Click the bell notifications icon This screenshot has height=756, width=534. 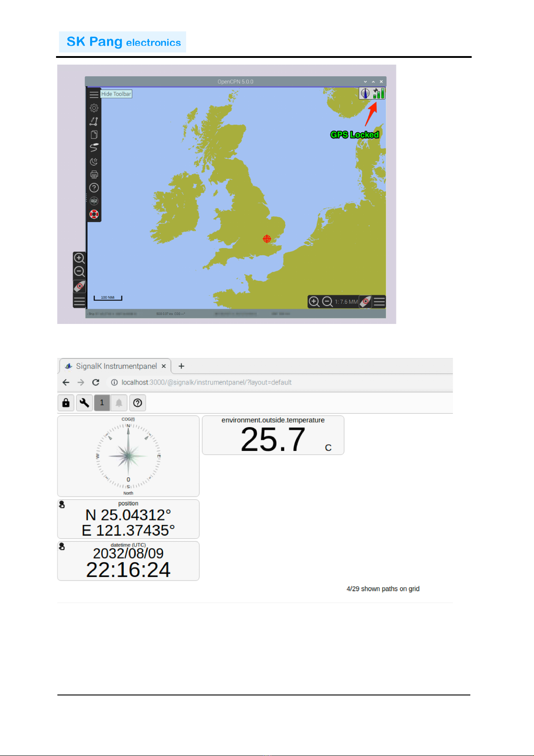coord(119,403)
